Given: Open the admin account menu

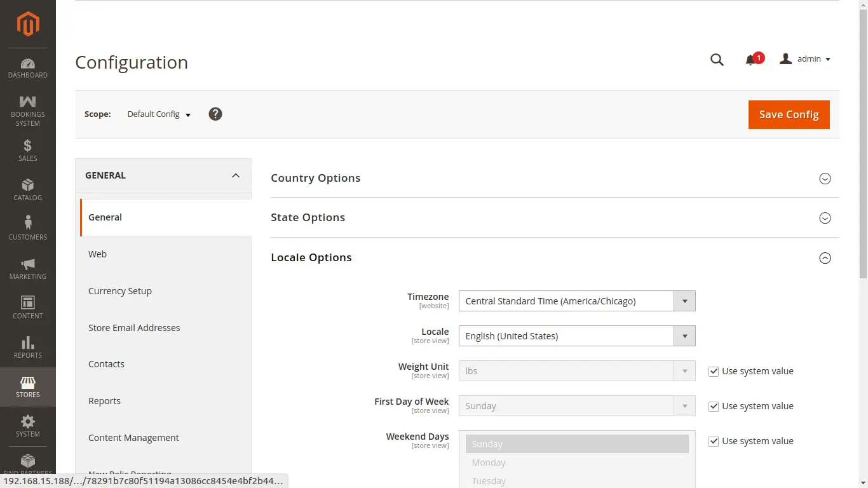Looking at the screenshot, I should pos(806,59).
